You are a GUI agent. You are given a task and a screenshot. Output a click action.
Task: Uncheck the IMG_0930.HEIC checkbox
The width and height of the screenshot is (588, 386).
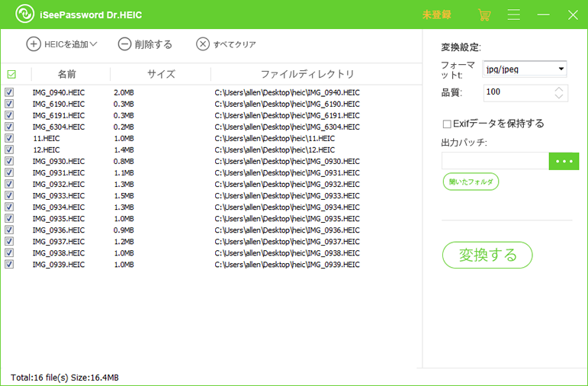[x=9, y=161]
